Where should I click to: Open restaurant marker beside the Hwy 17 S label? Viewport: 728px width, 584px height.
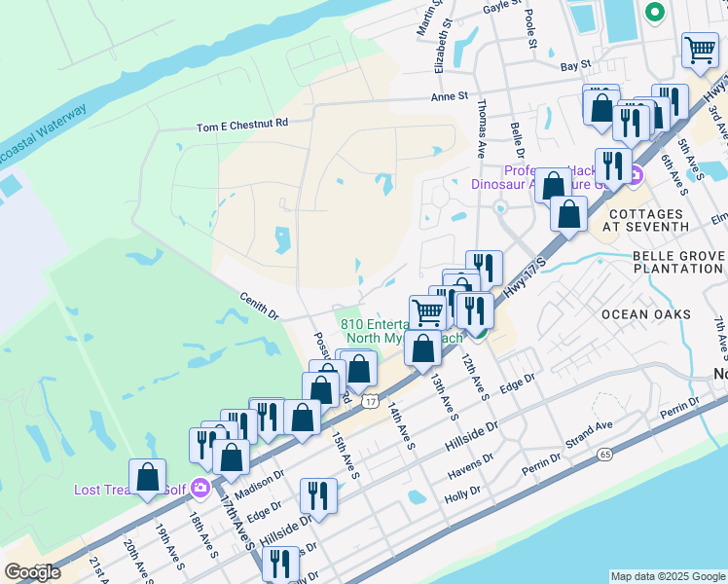[485, 267]
